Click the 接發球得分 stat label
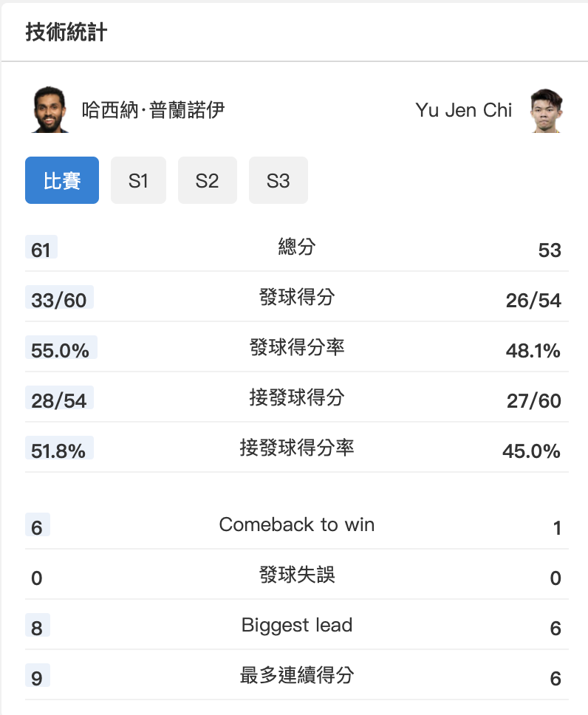The height and width of the screenshot is (715, 588). pyautogui.click(x=297, y=397)
